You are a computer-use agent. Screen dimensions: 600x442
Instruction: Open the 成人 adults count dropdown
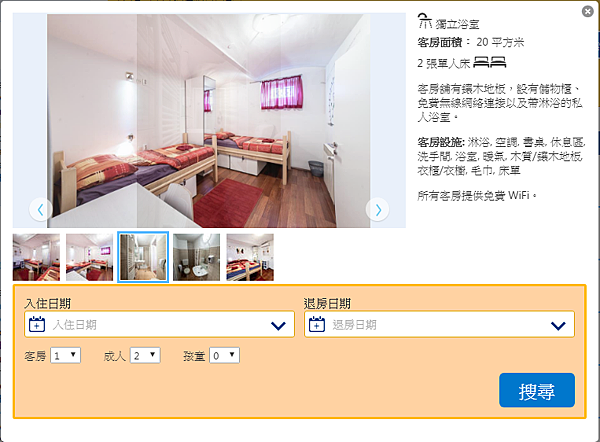(x=145, y=356)
